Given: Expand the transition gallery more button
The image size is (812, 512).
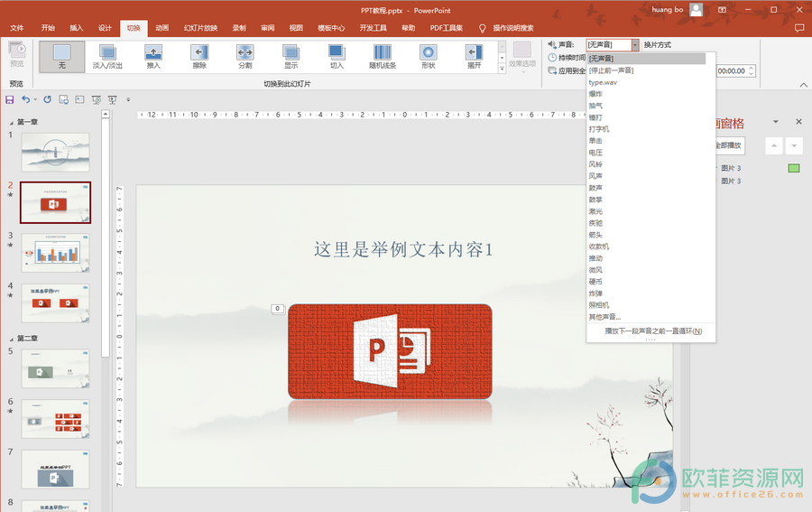Looking at the screenshot, I should pyautogui.click(x=502, y=69).
